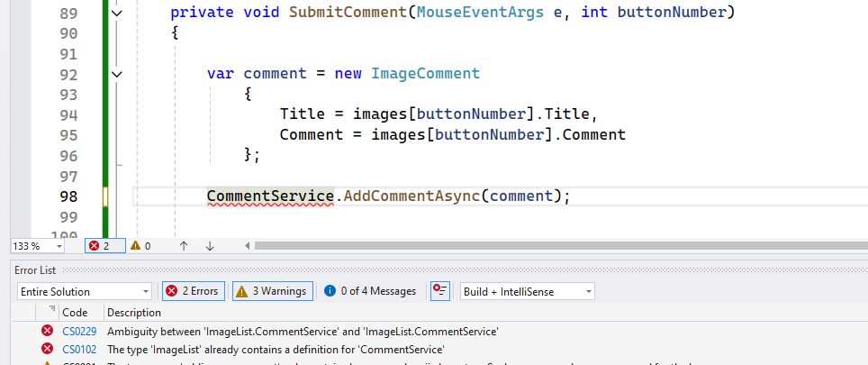Select the Ambiguity between ImageList.CommentService error row
Viewport: 868px width, 365px height.
pyautogui.click(x=439, y=332)
